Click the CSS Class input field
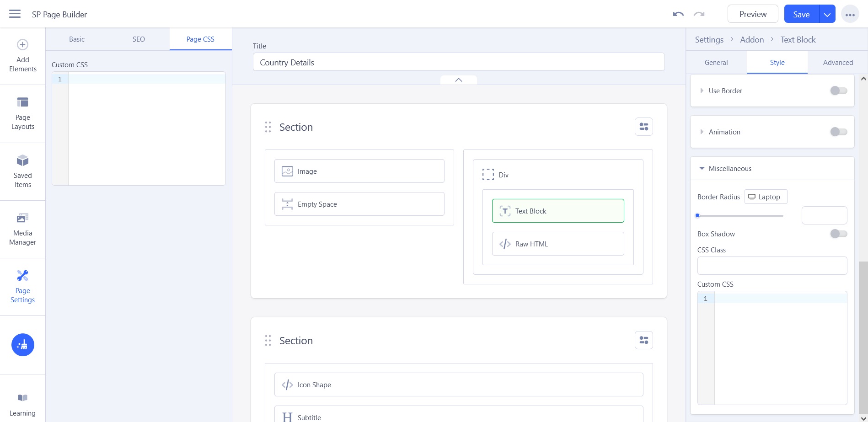Image resolution: width=868 pixels, height=422 pixels. pos(772,266)
